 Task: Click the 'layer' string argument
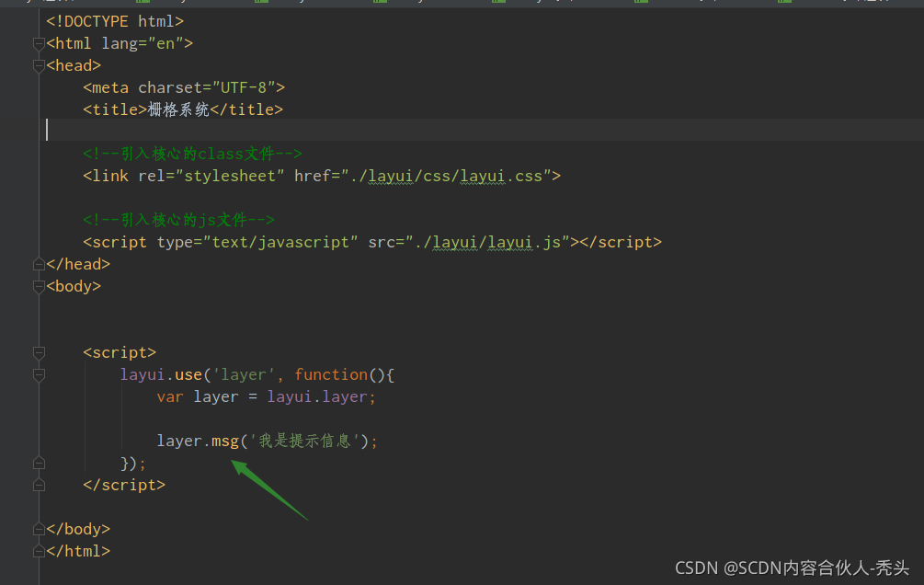pos(244,375)
